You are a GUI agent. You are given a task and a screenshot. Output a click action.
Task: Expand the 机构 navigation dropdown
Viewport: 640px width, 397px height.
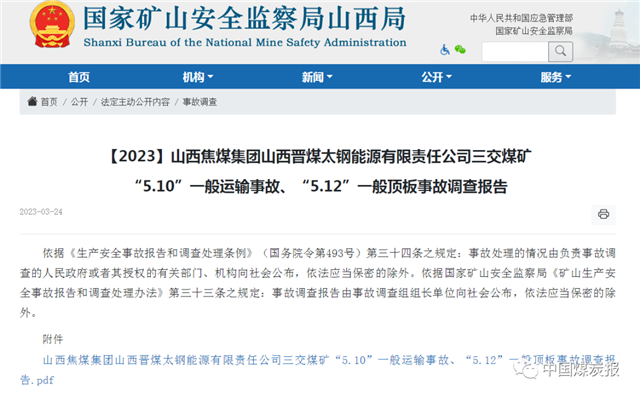[198, 77]
